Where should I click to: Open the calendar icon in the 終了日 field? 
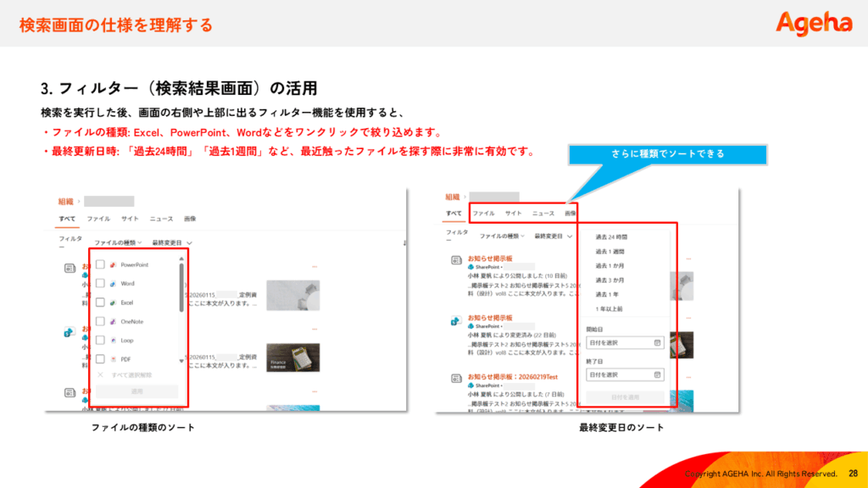point(657,374)
